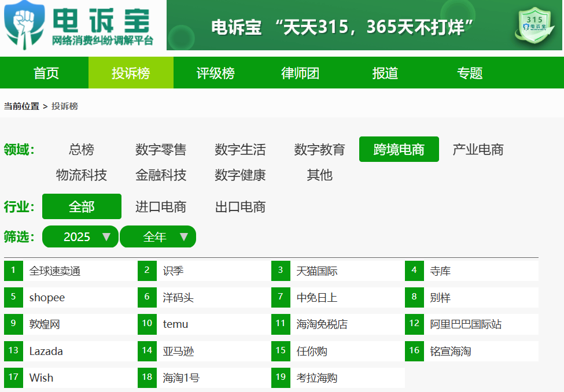The width and height of the screenshot is (564, 392).
Task: Click the 电诉宝 fist shield logo
Action: pyautogui.click(x=24, y=25)
